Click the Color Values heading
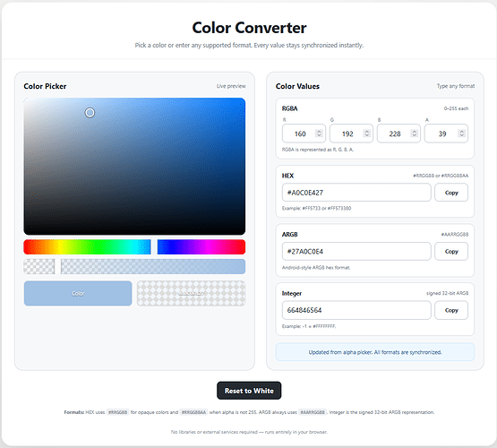Image resolution: width=497 pixels, height=448 pixels. click(x=297, y=86)
